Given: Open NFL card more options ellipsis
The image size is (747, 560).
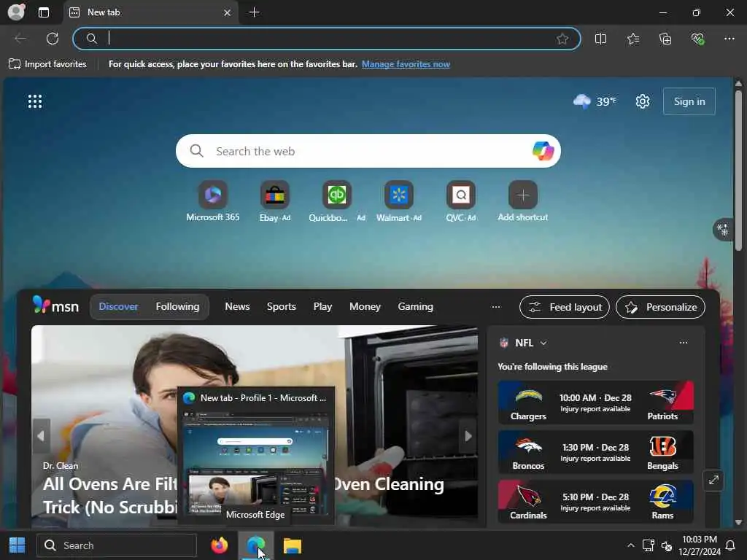Looking at the screenshot, I should click(x=683, y=343).
